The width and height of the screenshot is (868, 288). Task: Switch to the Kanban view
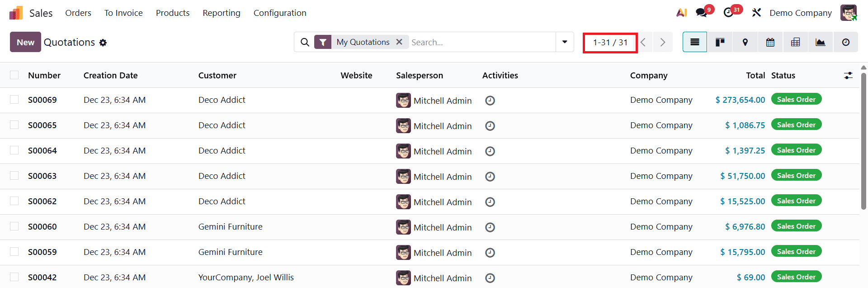click(x=720, y=42)
